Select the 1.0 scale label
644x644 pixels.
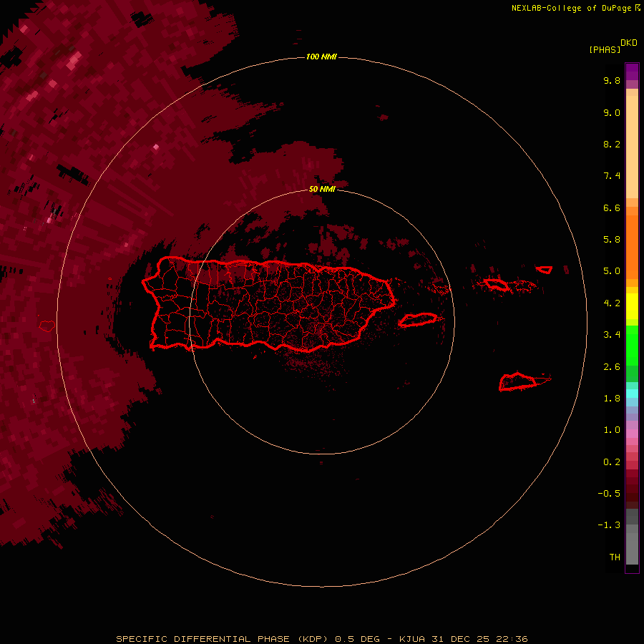[612, 430]
